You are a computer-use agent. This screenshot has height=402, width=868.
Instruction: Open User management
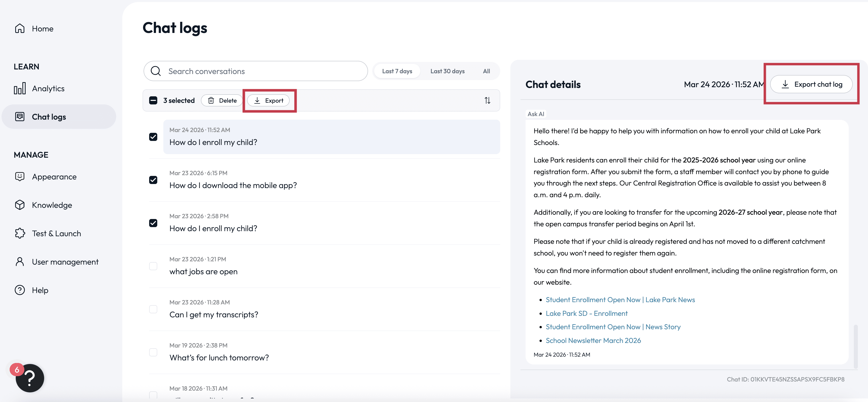pyautogui.click(x=59, y=262)
